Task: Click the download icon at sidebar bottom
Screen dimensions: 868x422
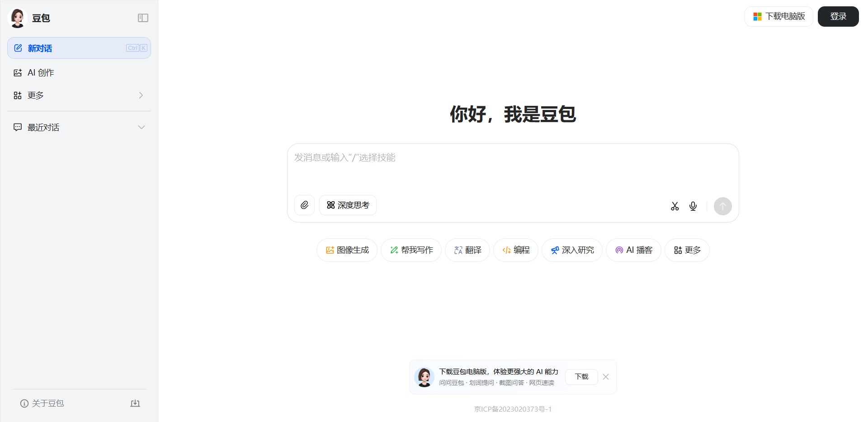Action: point(135,403)
